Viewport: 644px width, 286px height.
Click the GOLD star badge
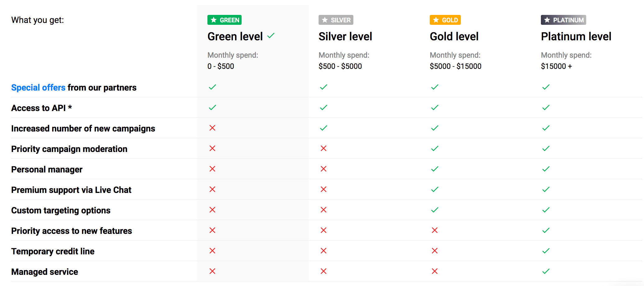445,20
